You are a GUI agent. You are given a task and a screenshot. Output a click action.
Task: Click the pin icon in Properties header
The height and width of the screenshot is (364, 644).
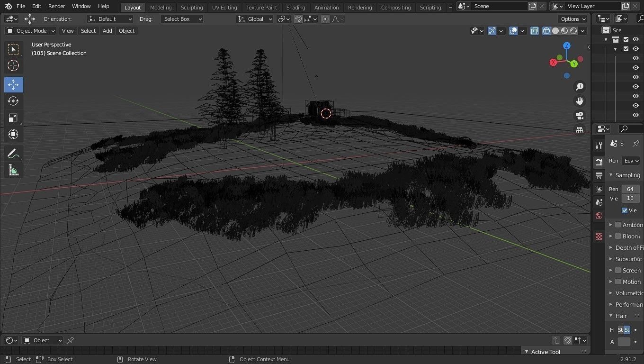[636, 144]
